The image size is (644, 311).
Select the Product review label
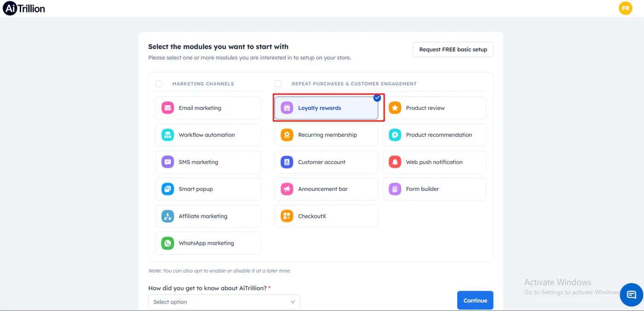pos(425,108)
